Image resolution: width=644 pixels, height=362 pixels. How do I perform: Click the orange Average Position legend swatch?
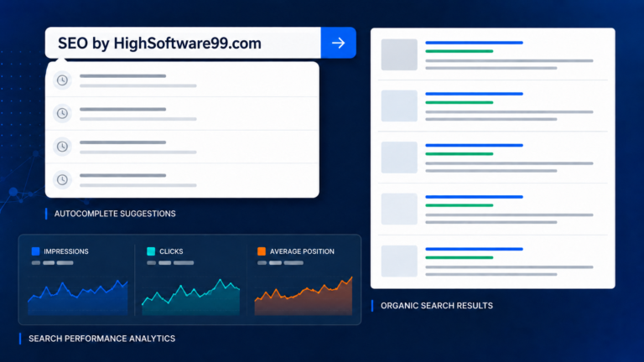click(262, 251)
